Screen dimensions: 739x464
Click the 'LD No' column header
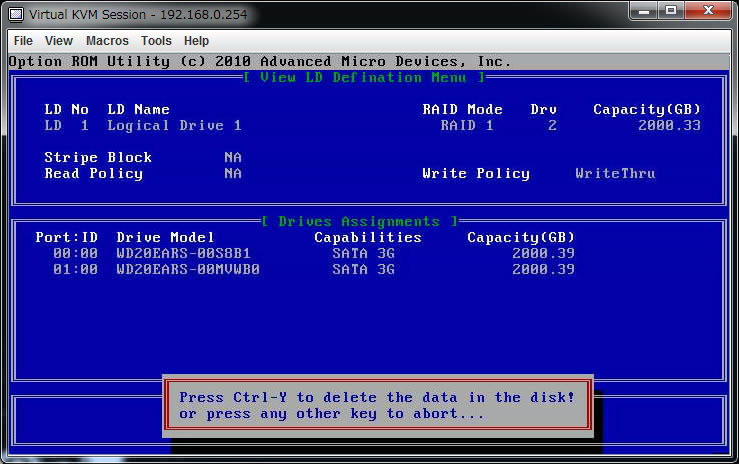point(66,109)
